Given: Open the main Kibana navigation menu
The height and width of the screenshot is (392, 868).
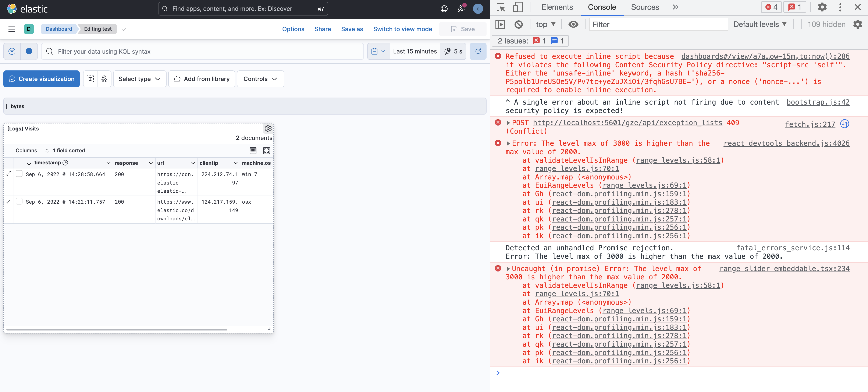Looking at the screenshot, I should (x=12, y=29).
